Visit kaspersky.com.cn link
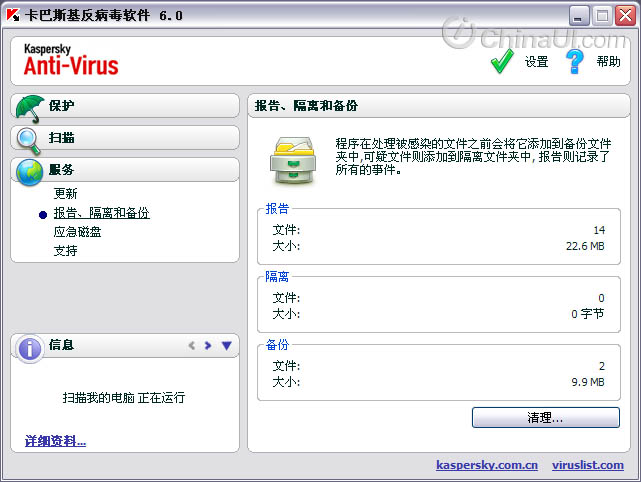This screenshot has width=641, height=482. (x=487, y=465)
